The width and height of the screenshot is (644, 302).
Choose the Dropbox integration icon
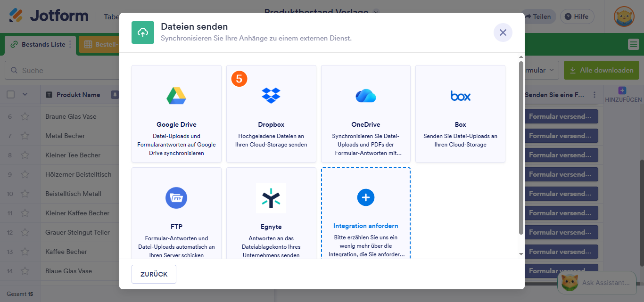(x=271, y=96)
